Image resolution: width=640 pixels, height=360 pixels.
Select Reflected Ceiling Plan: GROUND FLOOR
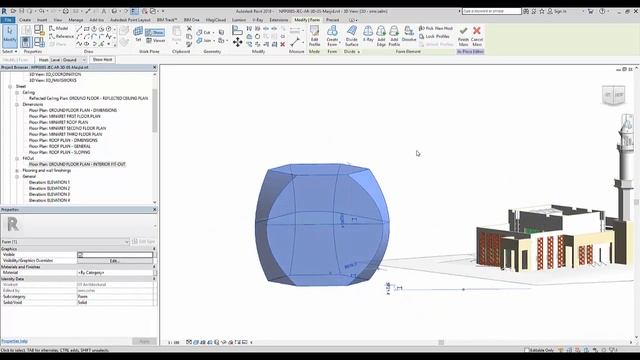88,98
